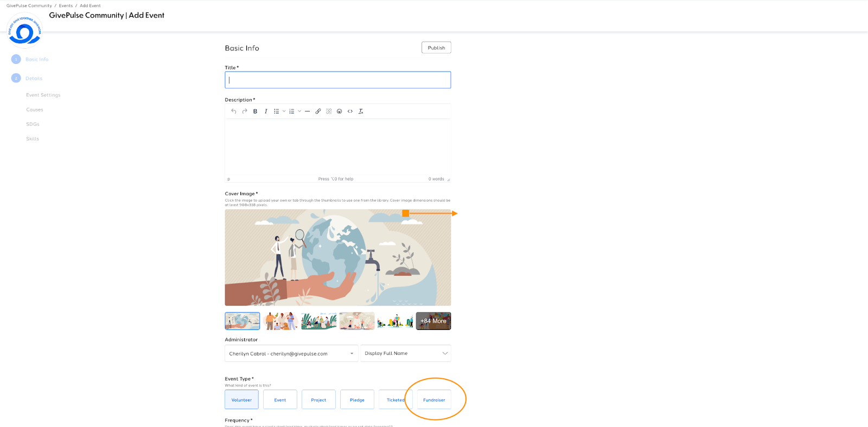Insert a bullet list in description

point(276,111)
